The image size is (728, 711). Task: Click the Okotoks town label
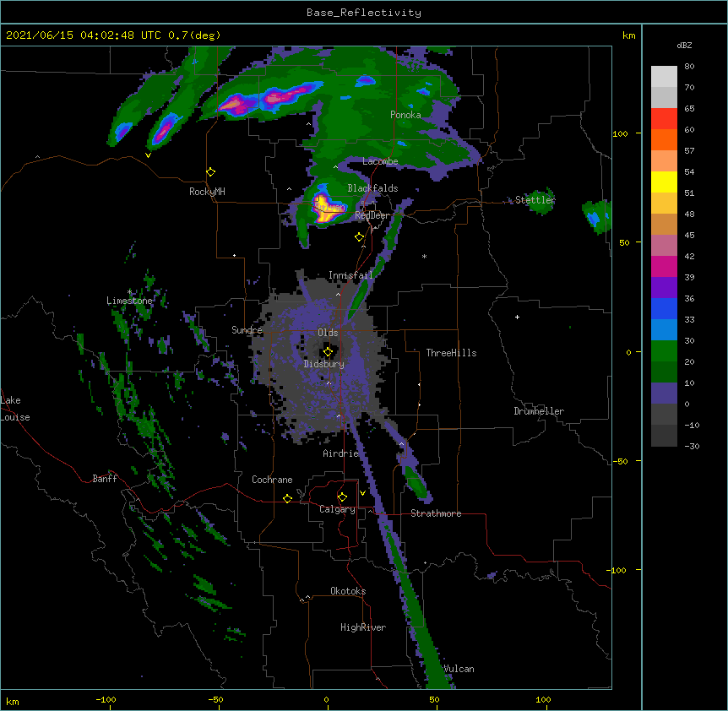tap(348, 591)
